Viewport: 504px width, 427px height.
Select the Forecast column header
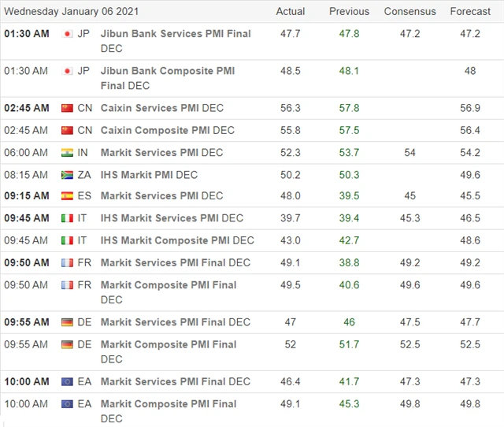tap(470, 12)
